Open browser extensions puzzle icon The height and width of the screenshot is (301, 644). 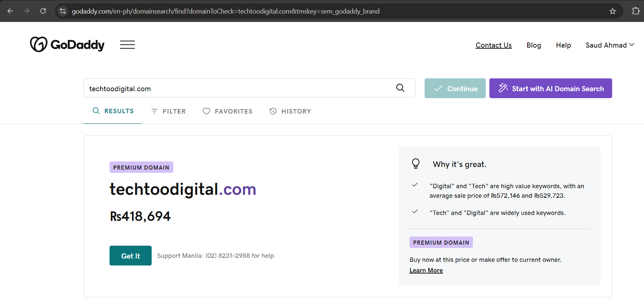coord(636,11)
